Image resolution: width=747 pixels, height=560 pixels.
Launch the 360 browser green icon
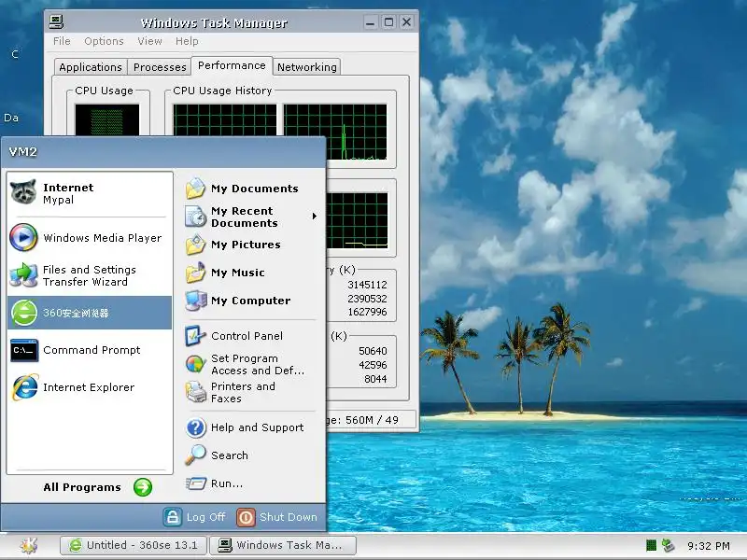(x=24, y=313)
